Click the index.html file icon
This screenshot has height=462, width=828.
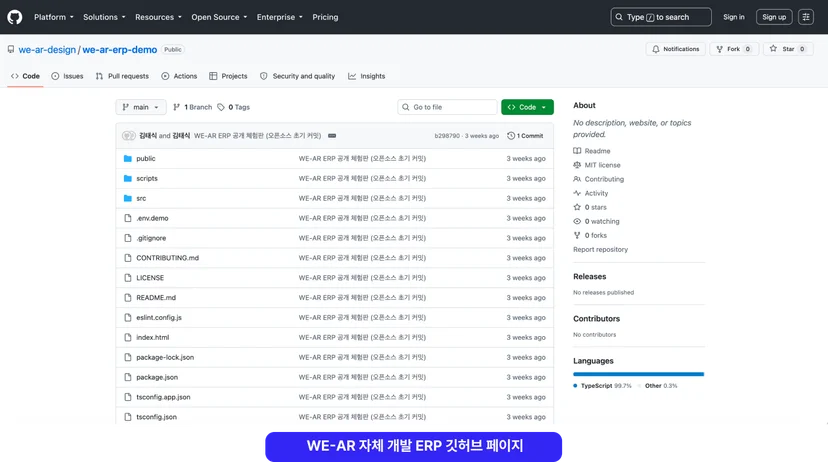[x=127, y=337]
